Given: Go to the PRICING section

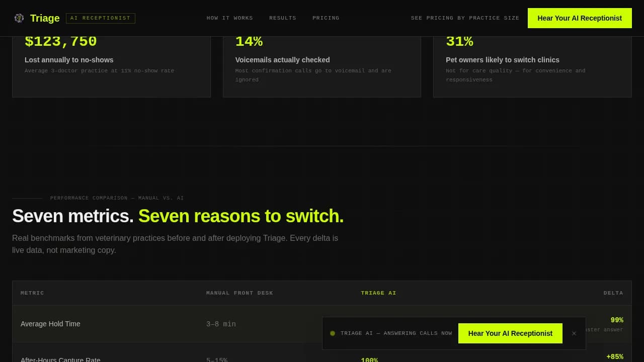Looking at the screenshot, I should pyautogui.click(x=326, y=18).
